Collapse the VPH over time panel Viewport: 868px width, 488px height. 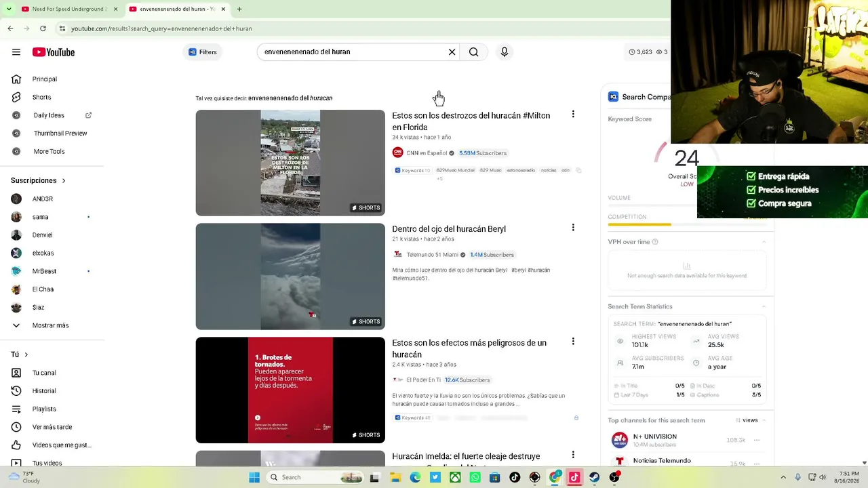tap(764, 242)
